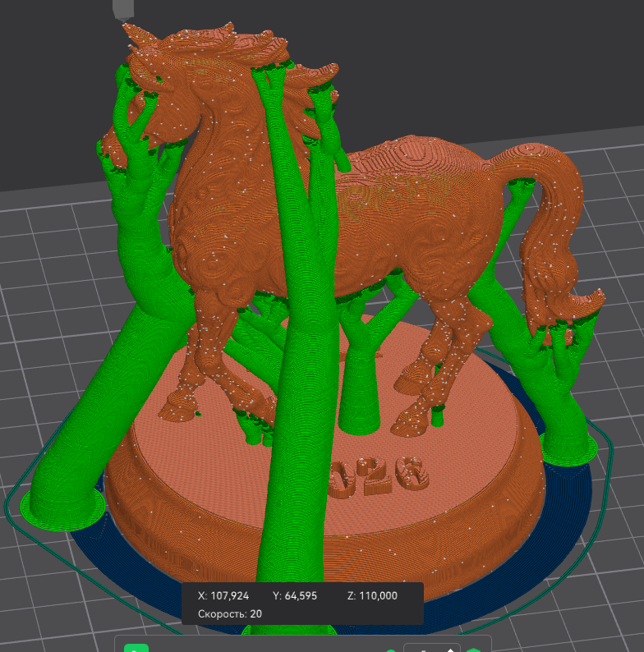Click the gray nozzle marker above the horse's ear
The height and width of the screenshot is (652, 644).
(123, 10)
